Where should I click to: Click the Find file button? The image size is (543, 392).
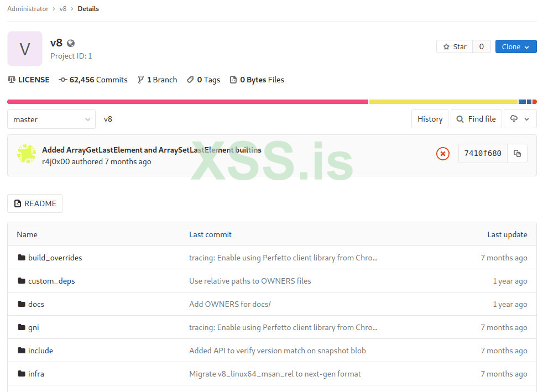[476, 119]
